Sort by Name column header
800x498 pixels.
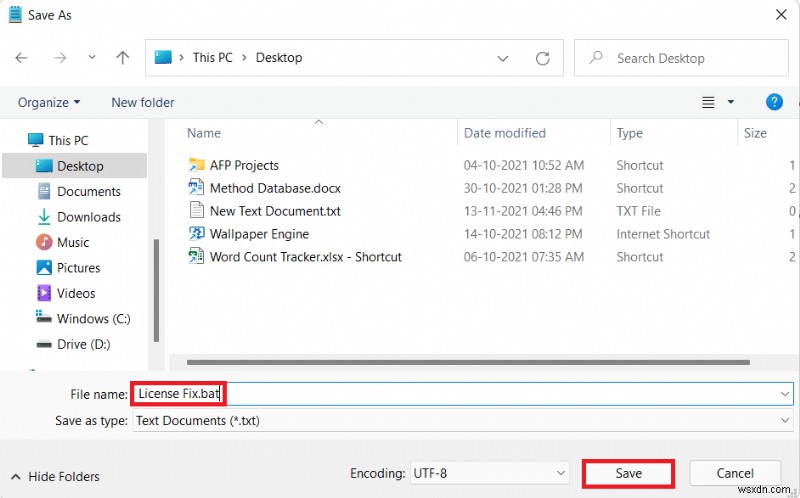pyautogui.click(x=204, y=133)
